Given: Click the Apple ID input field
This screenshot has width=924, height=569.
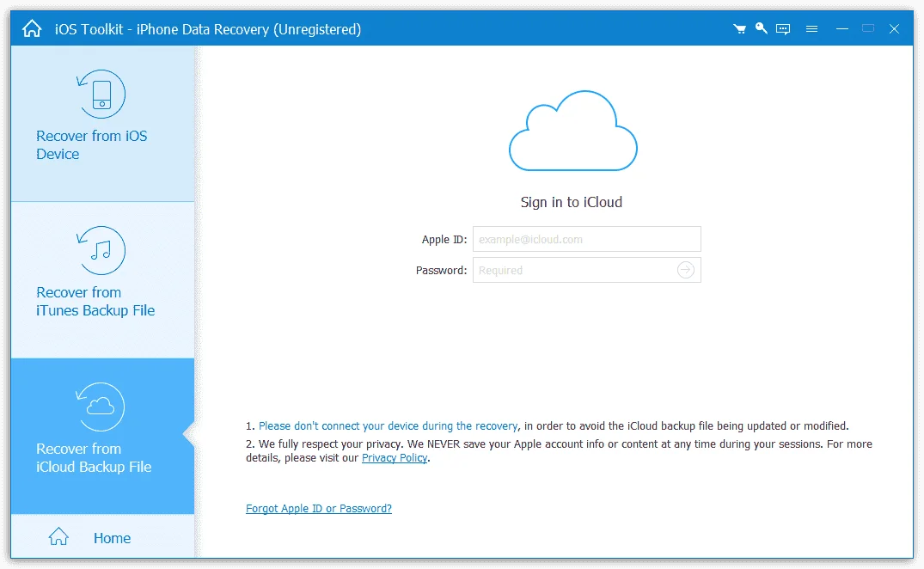Looking at the screenshot, I should (586, 239).
